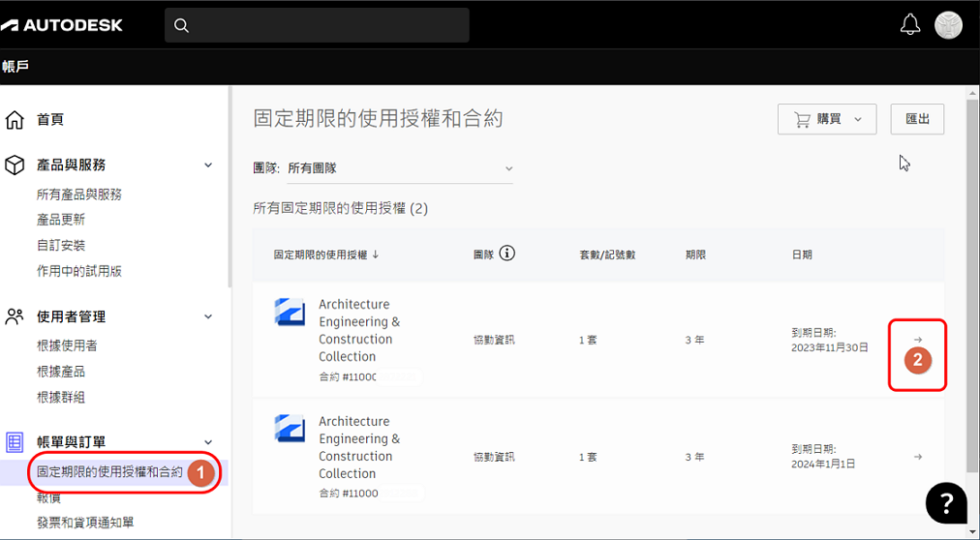Open the 購買 dropdown button

827,119
